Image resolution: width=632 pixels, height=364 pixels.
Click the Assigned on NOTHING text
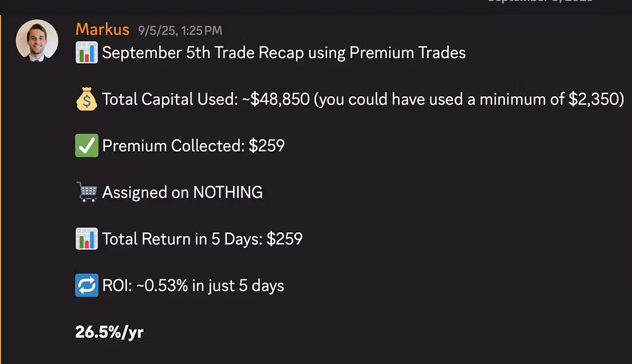coord(182,192)
